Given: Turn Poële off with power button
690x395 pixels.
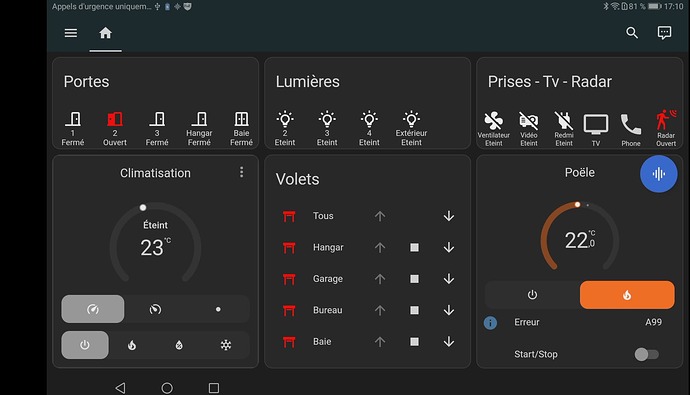Looking at the screenshot, I should pyautogui.click(x=532, y=295).
